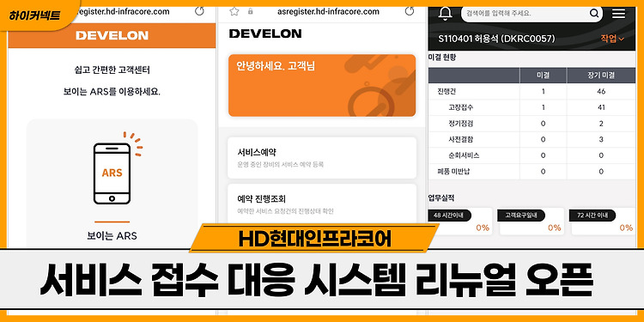Image resolution: width=644 pixels, height=322 pixels.
Task: Click the reload icon in left browser panel
Action: (x=199, y=11)
